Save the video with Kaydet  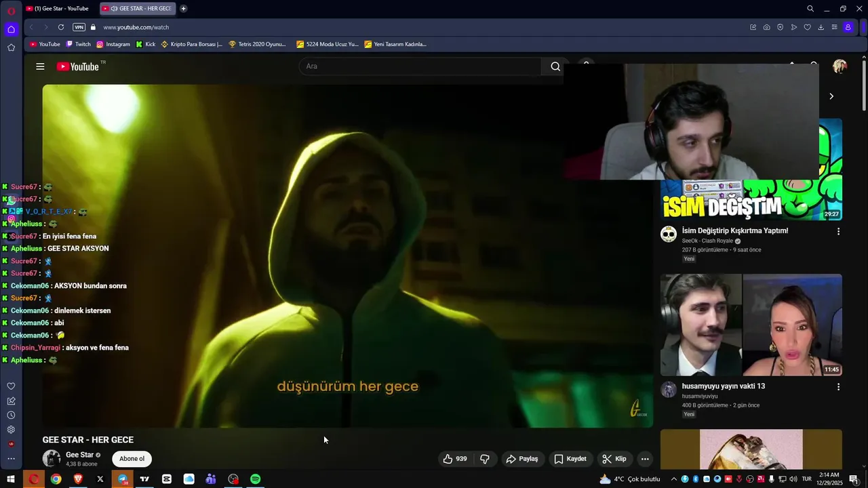570,459
